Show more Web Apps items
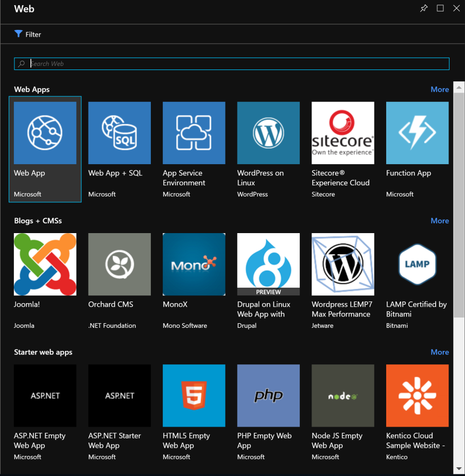Image resolution: width=465 pixels, height=476 pixels. (x=439, y=90)
